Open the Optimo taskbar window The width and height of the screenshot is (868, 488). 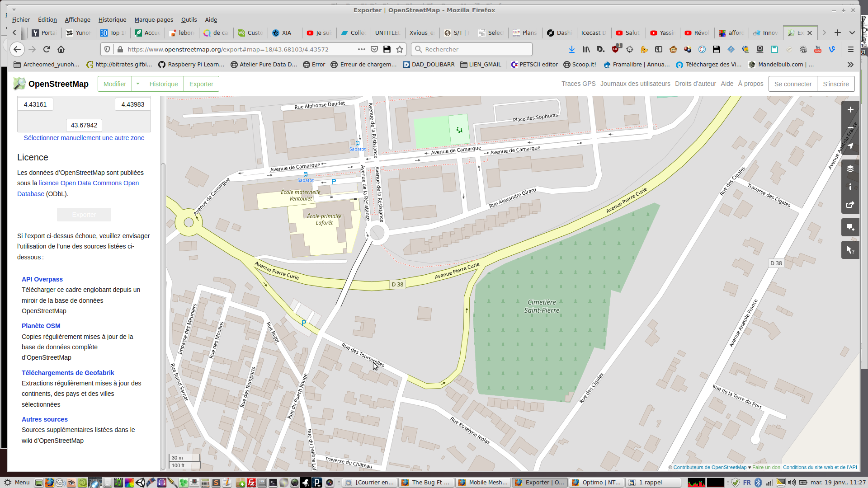tap(597, 482)
